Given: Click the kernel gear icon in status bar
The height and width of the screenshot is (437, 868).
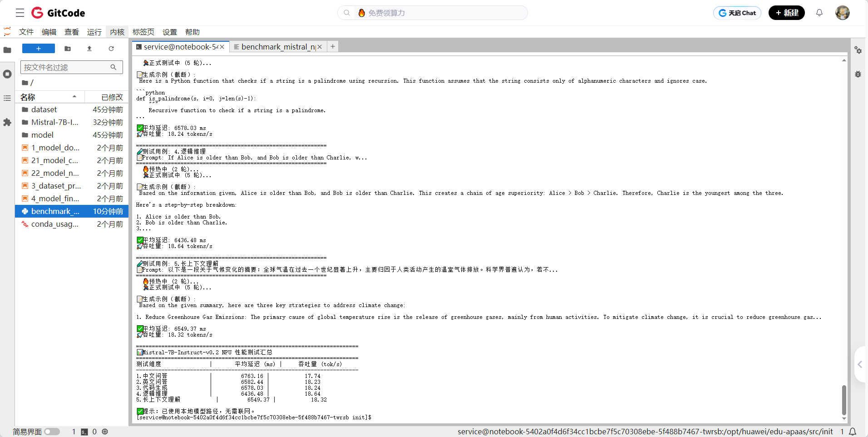Looking at the screenshot, I should 105,432.
